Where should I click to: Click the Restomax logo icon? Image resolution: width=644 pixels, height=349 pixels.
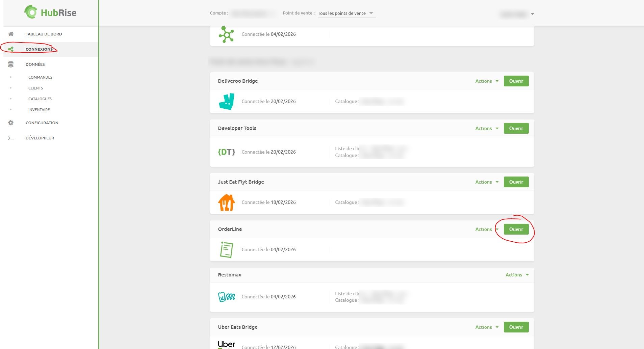(x=227, y=297)
